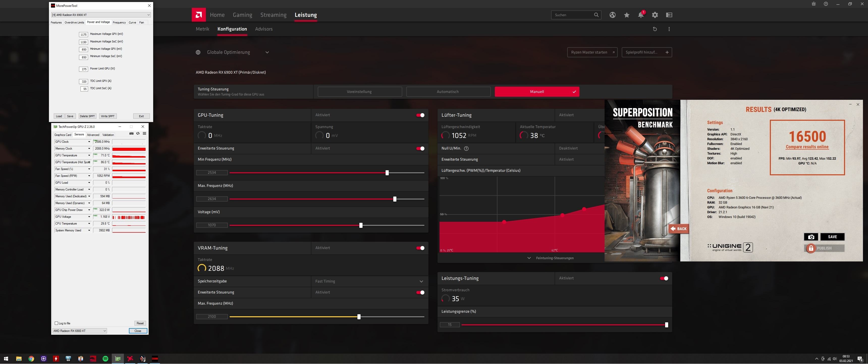Screen dimensions: 868x364
Task: Click the AMD logo in Radeon Software
Action: pyautogui.click(x=199, y=15)
